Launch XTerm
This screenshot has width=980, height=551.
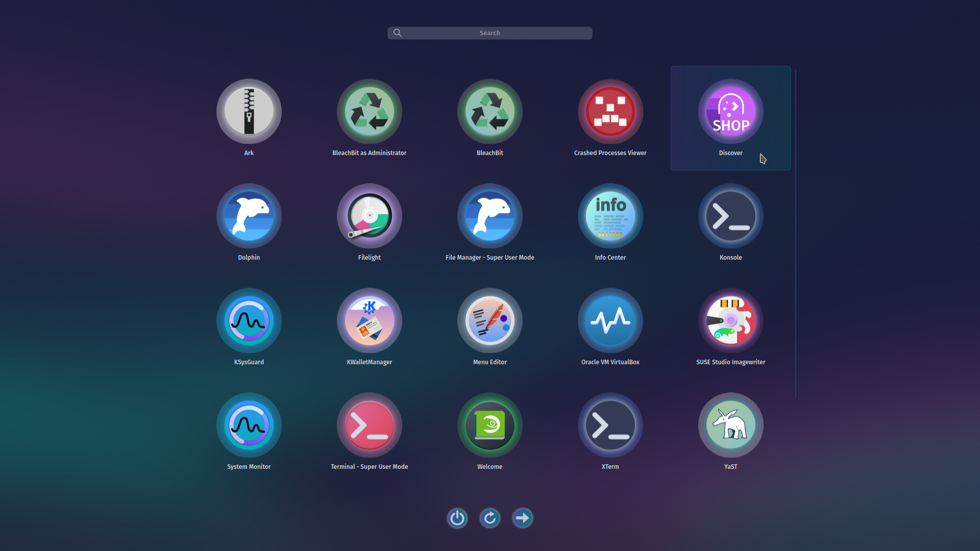coord(610,425)
